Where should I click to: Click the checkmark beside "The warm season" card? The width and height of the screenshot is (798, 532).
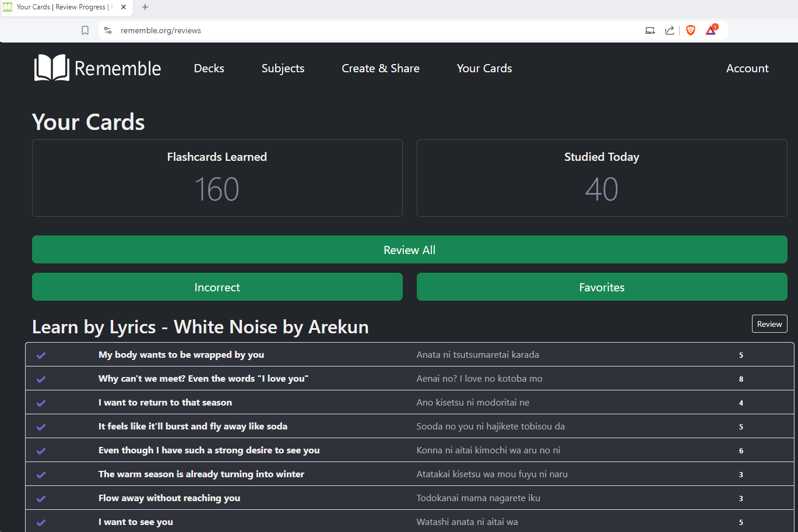[41, 474]
